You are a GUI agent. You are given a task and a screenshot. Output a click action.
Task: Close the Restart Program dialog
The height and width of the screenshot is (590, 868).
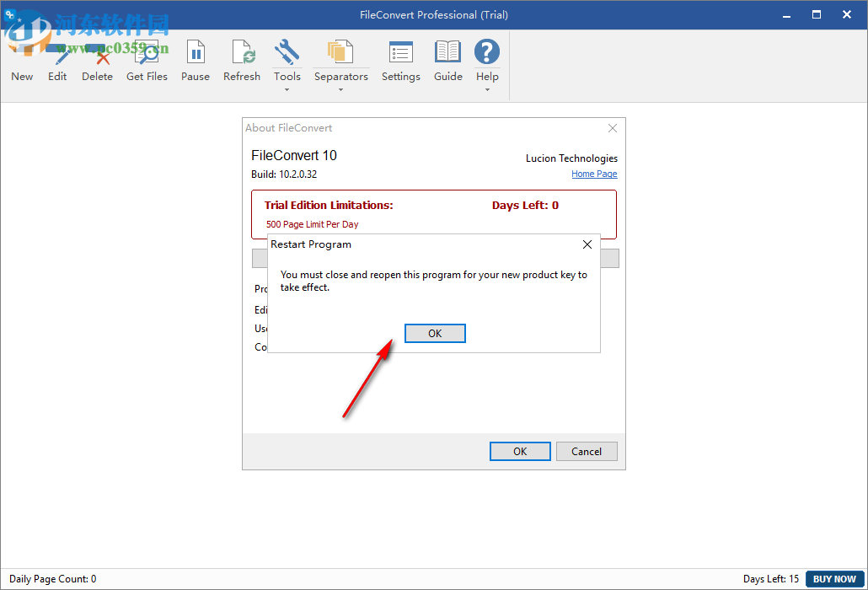[x=587, y=244]
